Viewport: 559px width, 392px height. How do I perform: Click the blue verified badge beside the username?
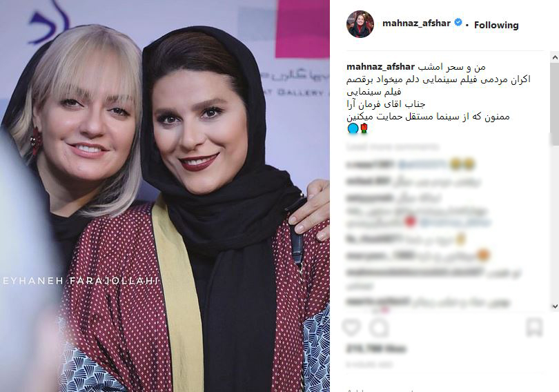point(458,23)
